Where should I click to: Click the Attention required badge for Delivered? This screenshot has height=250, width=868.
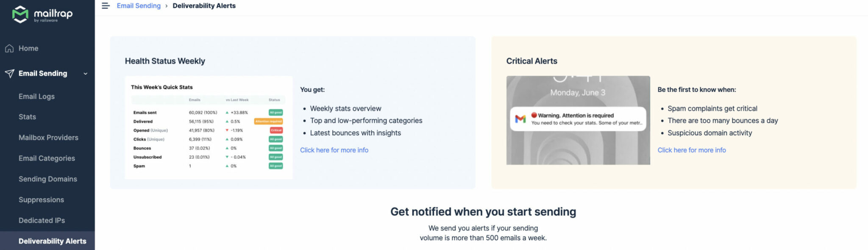point(269,121)
